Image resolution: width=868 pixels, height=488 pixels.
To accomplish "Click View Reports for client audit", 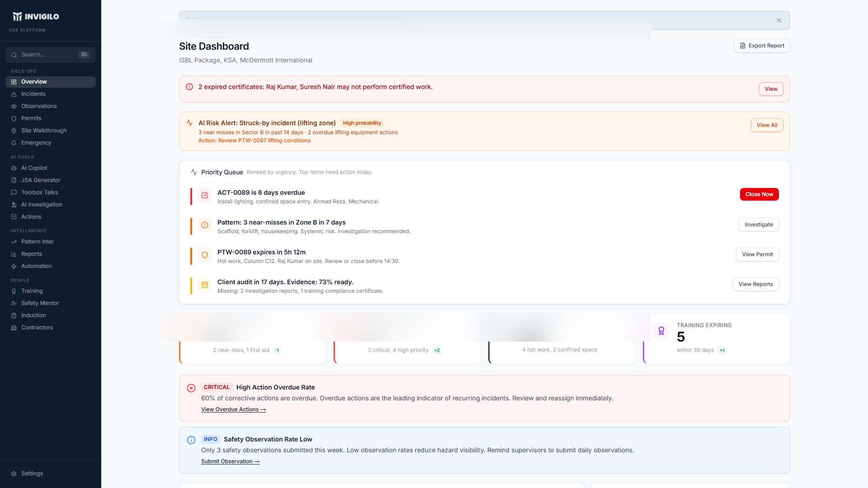I will [755, 284].
